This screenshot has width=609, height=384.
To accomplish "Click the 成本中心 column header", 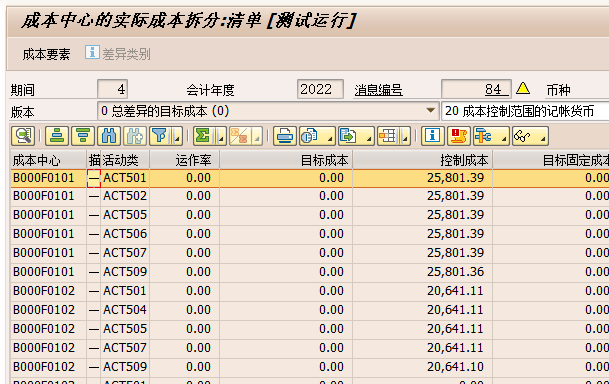I will [x=48, y=160].
